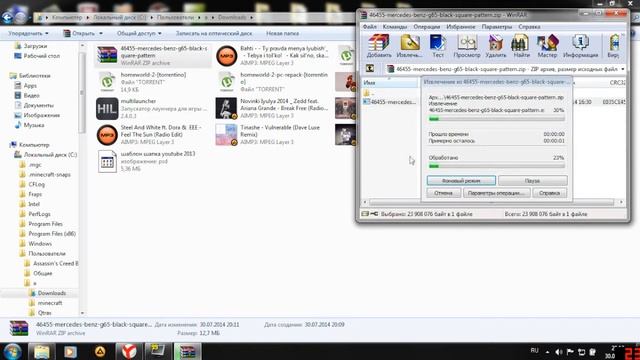This screenshot has width=640, height=360.
Task: Select the multilauncher HIL application icon
Action: [x=107, y=108]
